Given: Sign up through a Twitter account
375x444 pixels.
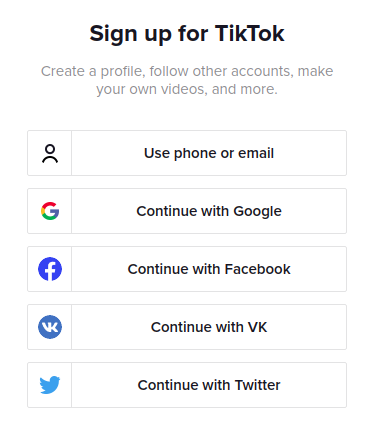Looking at the screenshot, I should [x=187, y=385].
